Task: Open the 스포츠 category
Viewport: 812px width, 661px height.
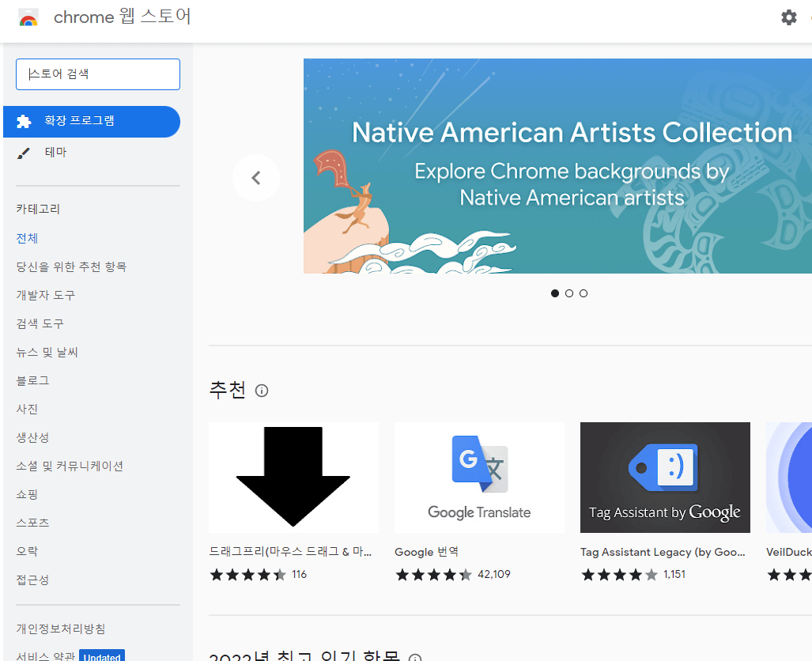Action: click(x=32, y=523)
